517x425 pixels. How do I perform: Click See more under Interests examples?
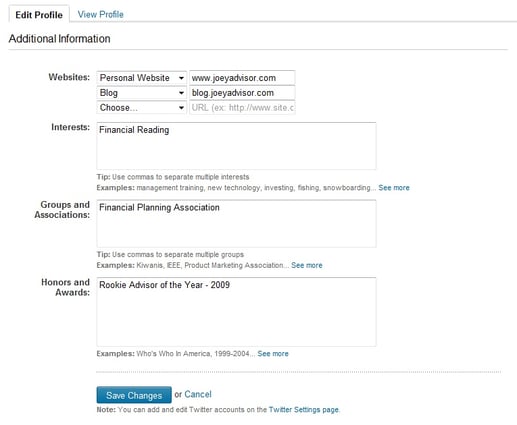click(x=394, y=188)
